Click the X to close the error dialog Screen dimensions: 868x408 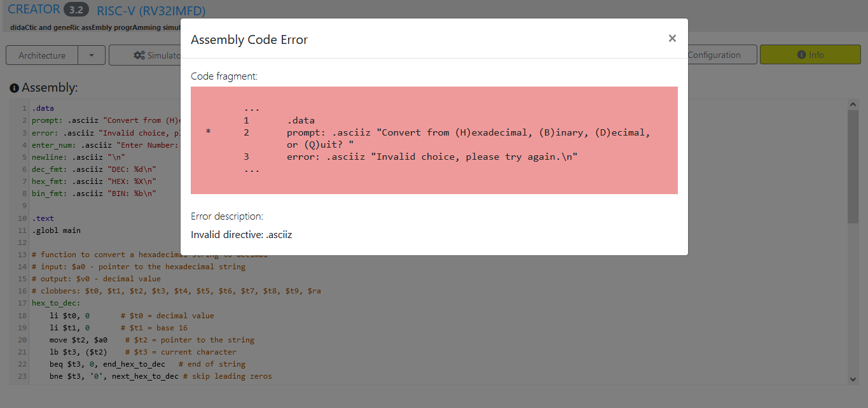click(672, 38)
